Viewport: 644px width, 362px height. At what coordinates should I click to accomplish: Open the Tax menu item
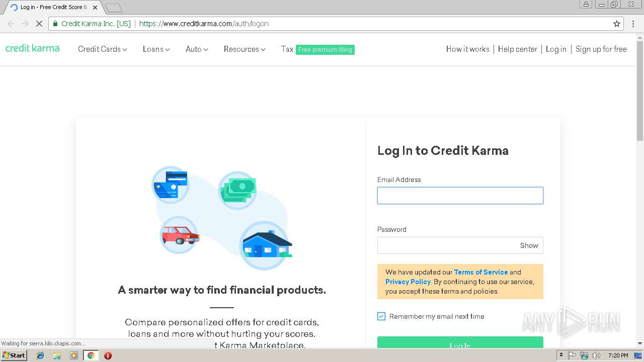[x=287, y=49]
